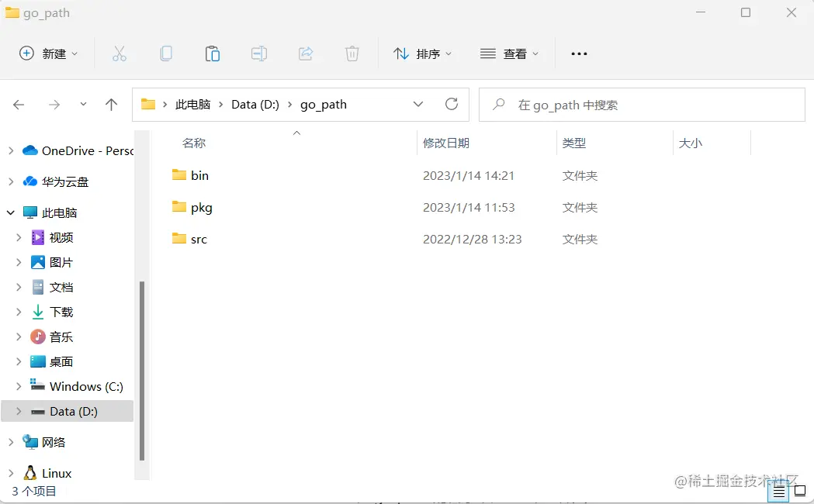Go up one folder level
The height and width of the screenshot is (504, 814).
111,104
